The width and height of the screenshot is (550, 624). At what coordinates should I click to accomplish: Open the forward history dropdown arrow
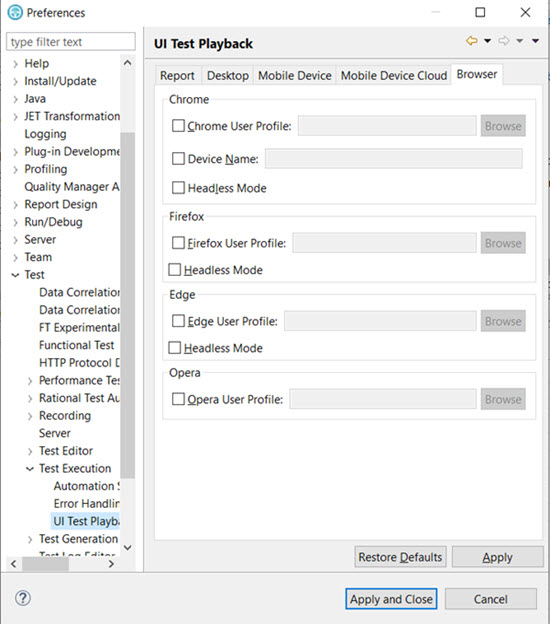click(x=520, y=41)
